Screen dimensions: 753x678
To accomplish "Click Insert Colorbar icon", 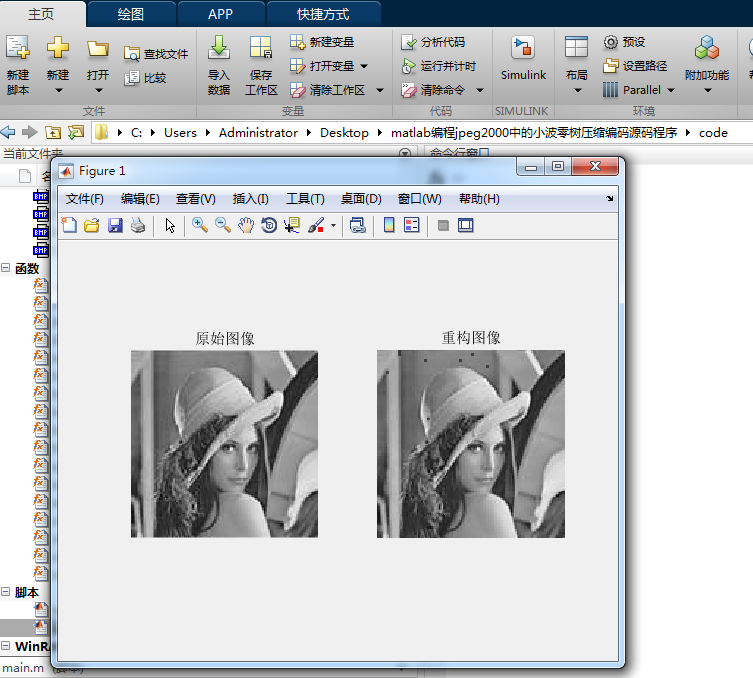I will [x=389, y=225].
